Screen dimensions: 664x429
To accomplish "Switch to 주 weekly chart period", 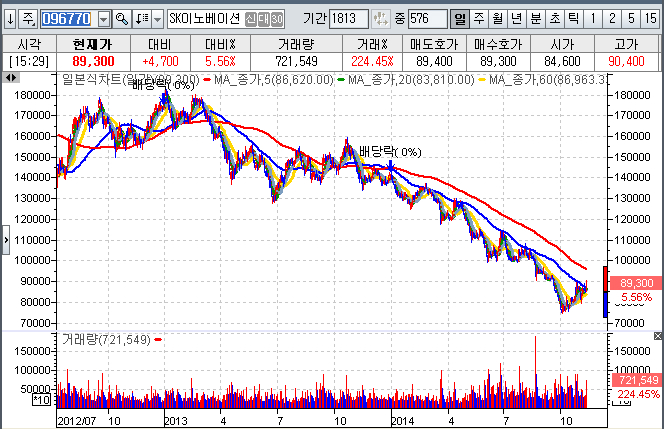I will [x=478, y=19].
